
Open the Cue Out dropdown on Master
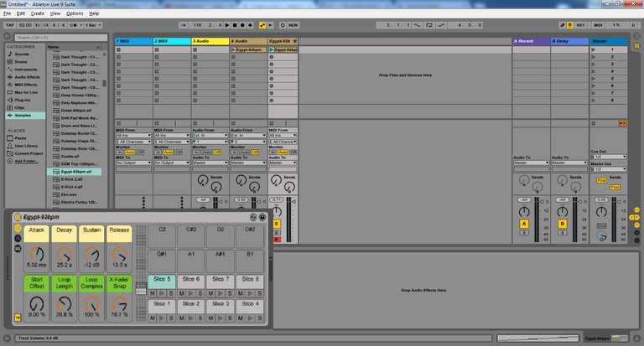(x=608, y=157)
